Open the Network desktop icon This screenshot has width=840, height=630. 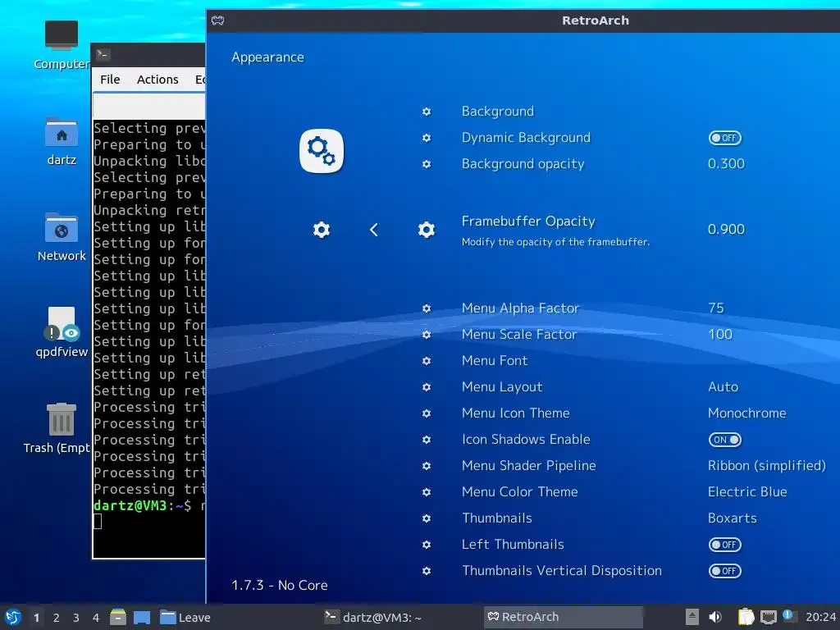click(x=62, y=237)
